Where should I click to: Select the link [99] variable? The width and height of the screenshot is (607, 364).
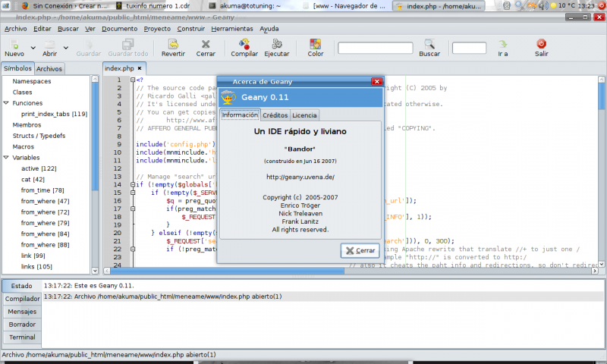(33, 256)
